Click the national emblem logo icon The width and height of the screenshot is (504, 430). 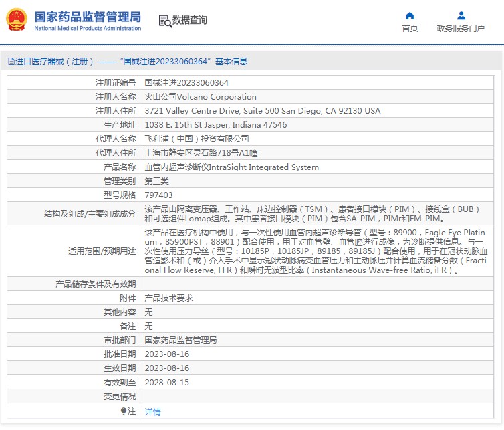tap(17, 19)
